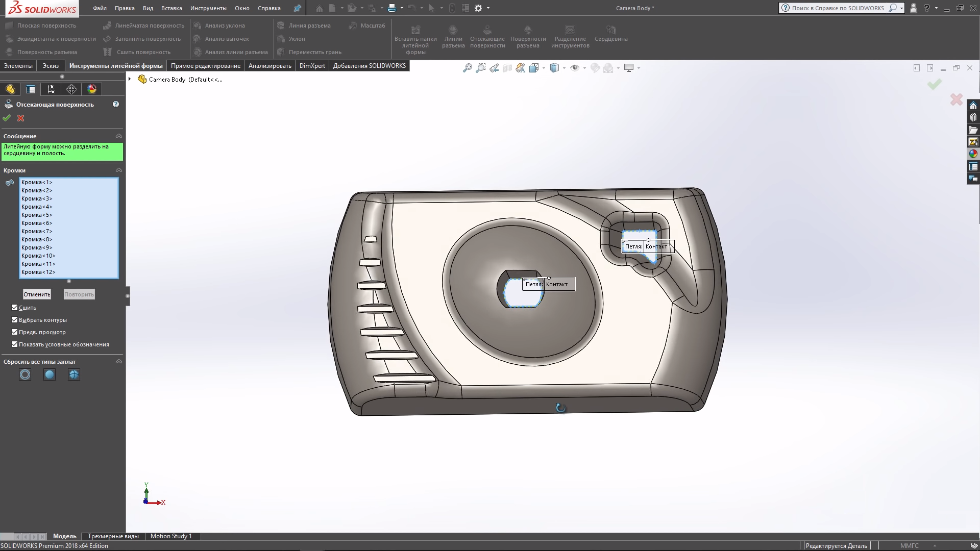Collapse the Сообщение section

point(119,136)
